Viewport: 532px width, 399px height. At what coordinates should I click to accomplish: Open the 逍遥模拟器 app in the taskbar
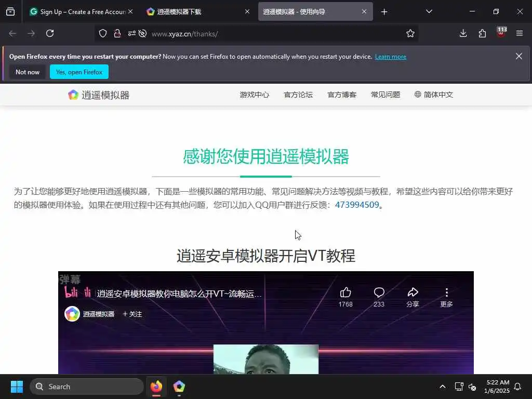[x=179, y=387]
